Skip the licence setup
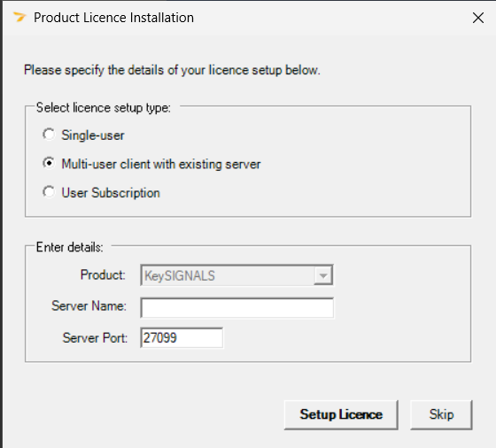This screenshot has height=448, width=496. click(x=441, y=415)
